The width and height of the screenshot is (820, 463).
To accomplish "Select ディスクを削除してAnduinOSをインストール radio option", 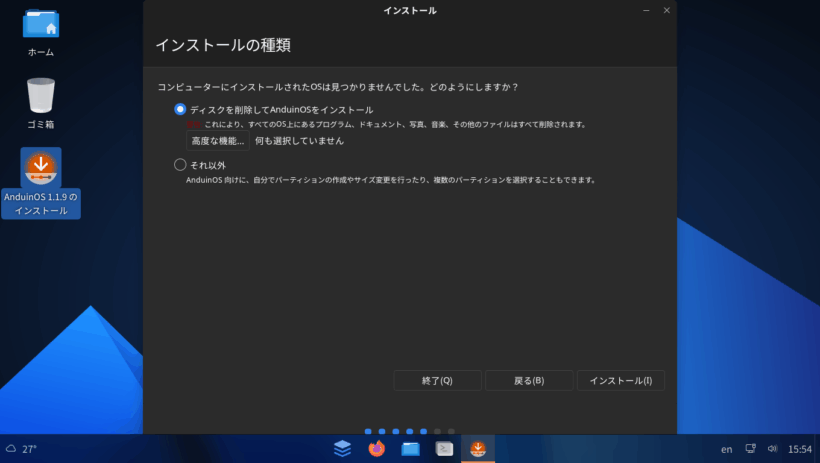I will 180,109.
